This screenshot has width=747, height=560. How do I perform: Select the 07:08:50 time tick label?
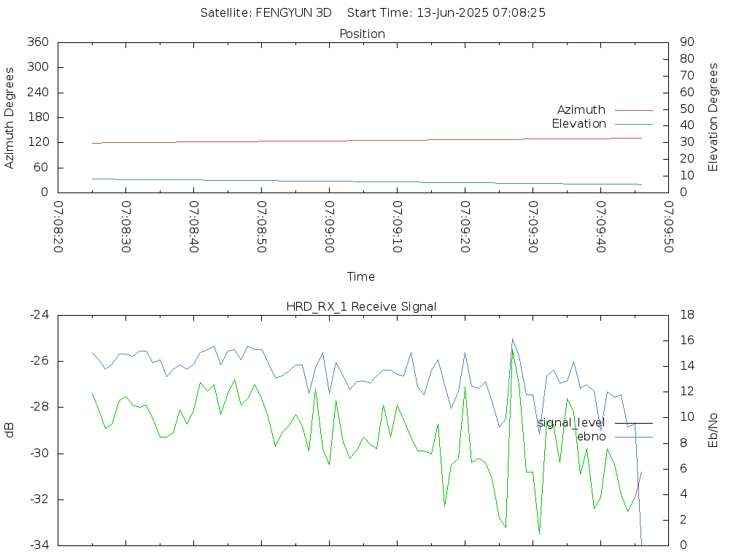tap(262, 227)
